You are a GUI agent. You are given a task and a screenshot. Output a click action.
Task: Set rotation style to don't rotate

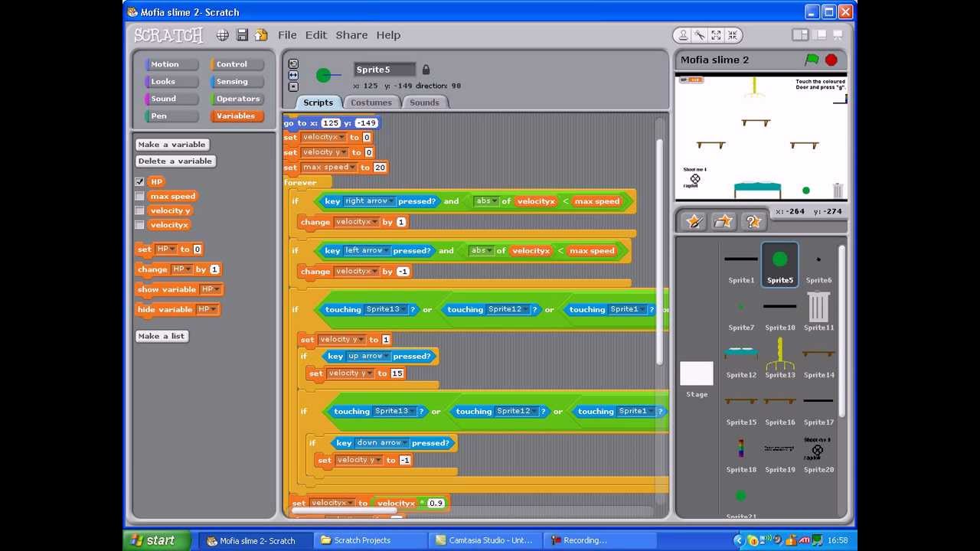click(x=293, y=86)
